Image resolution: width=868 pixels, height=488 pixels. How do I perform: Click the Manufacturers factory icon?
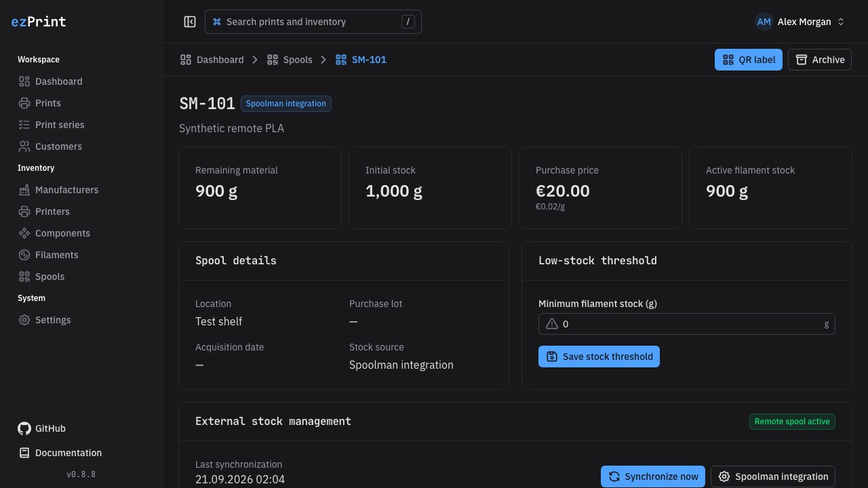click(24, 190)
